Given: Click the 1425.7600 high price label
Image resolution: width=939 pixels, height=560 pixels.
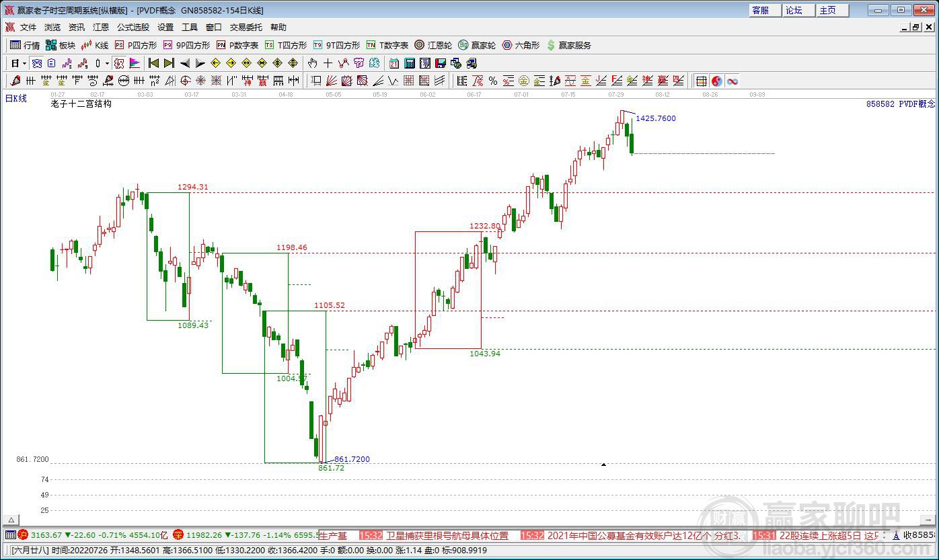Looking at the screenshot, I should pos(656,118).
